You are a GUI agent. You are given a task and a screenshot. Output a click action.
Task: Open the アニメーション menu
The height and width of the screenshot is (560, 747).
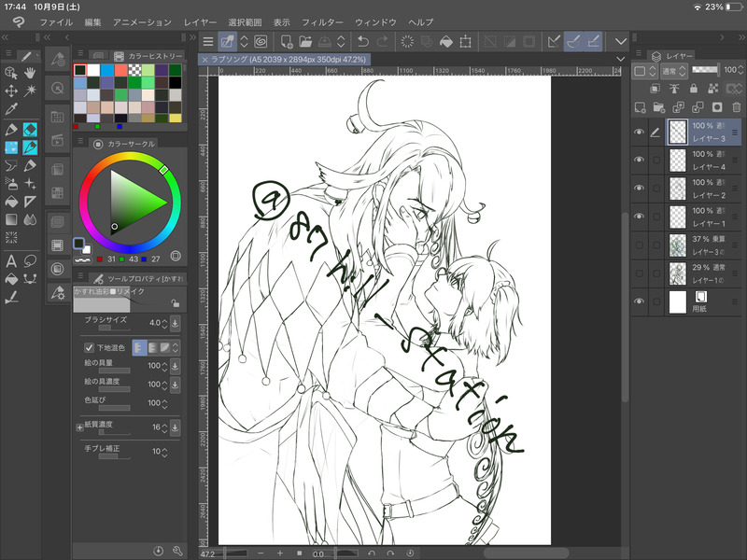(142, 21)
